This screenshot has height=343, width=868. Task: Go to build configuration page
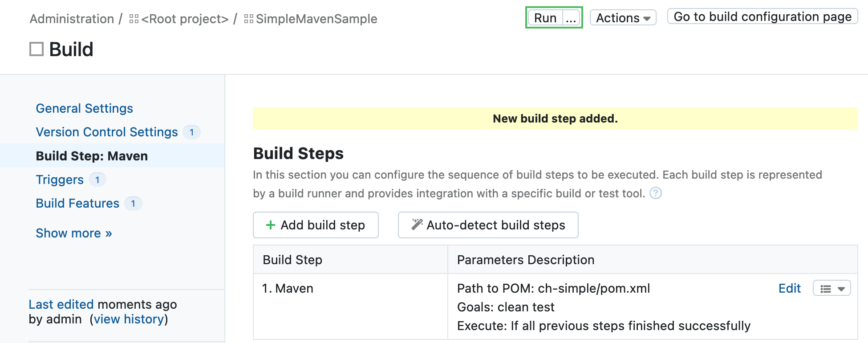(762, 16)
